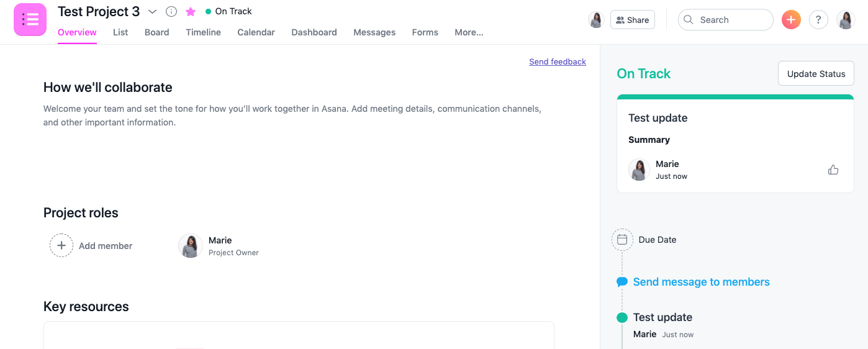The image size is (868, 349).
Task: Click the pink project list icon
Action: click(x=30, y=19)
